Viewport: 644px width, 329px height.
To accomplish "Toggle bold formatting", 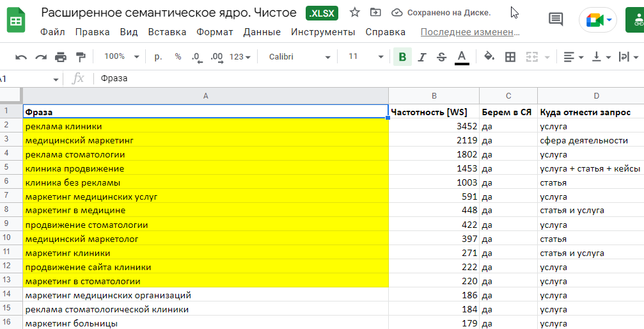I will coord(402,57).
